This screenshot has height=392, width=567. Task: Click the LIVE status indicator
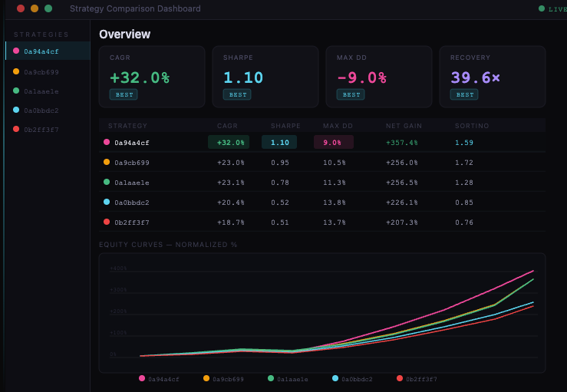[552, 9]
